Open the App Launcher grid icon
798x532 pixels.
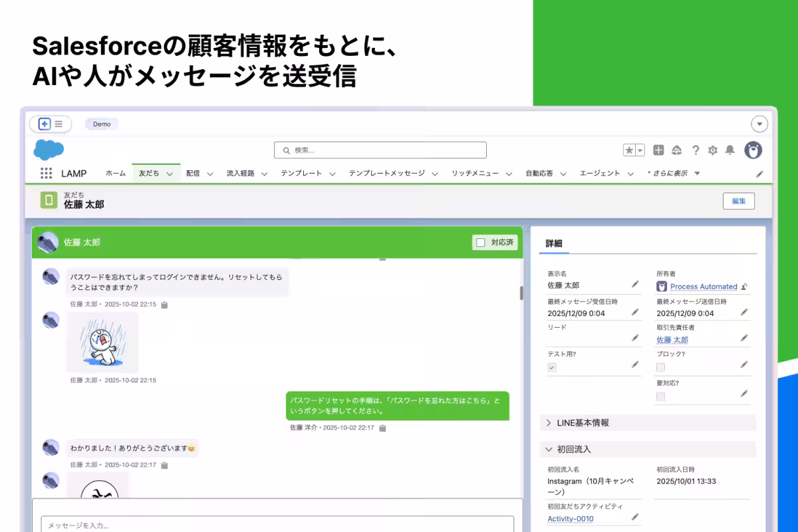46,173
